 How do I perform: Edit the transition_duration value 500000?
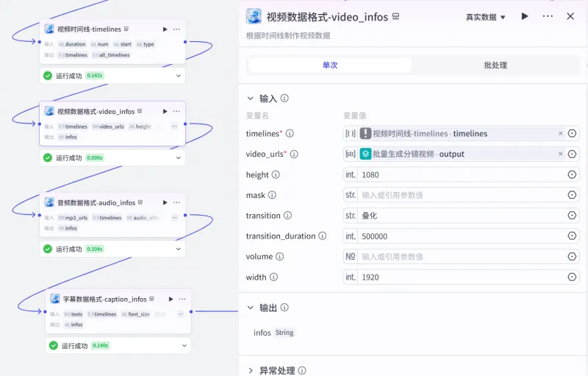(x=462, y=236)
